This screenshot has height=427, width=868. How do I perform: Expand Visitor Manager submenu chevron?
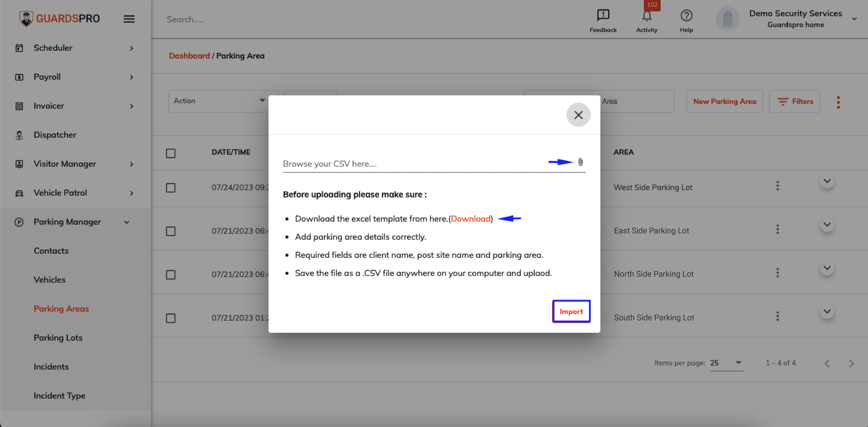(131, 164)
